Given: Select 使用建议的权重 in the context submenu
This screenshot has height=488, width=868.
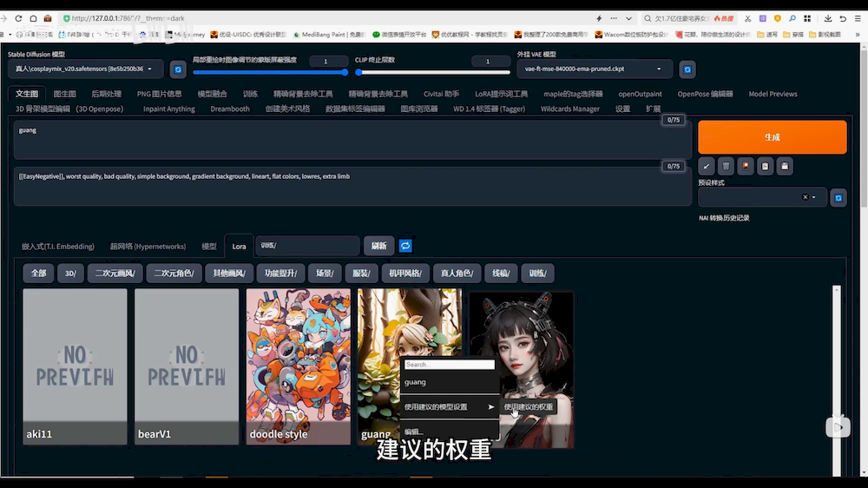Looking at the screenshot, I should [528, 406].
